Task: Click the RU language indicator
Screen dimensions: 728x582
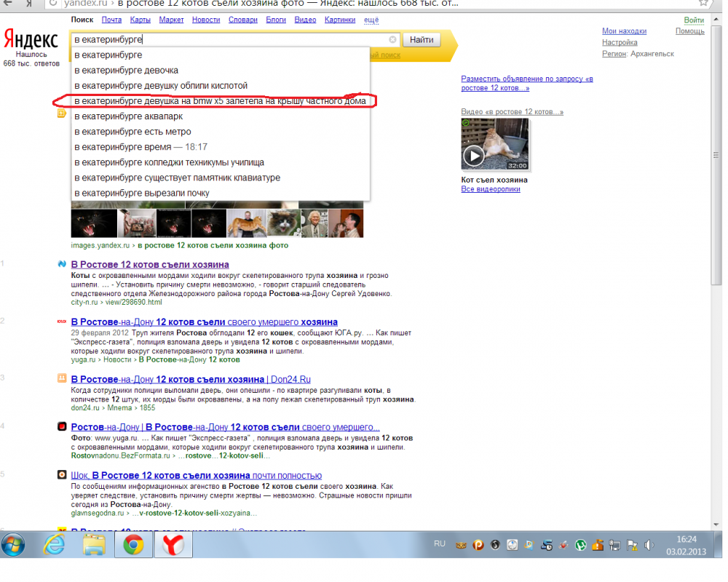Action: 439,543
